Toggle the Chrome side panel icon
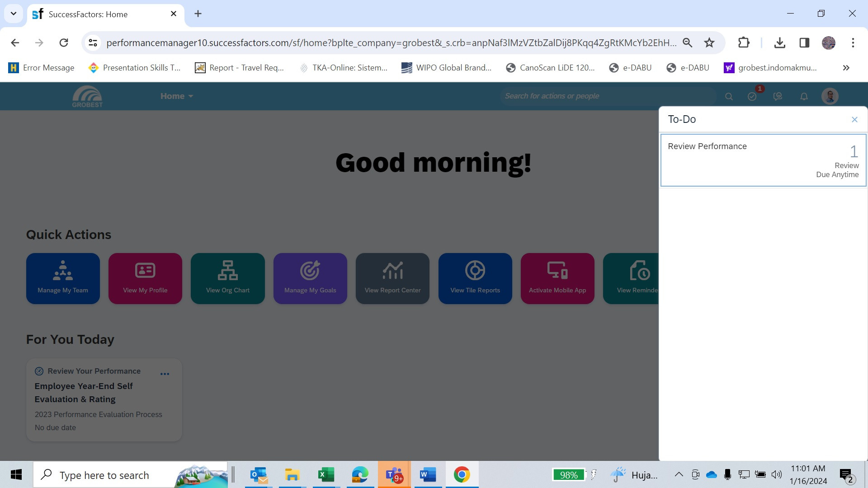The width and height of the screenshot is (868, 488). click(x=804, y=42)
